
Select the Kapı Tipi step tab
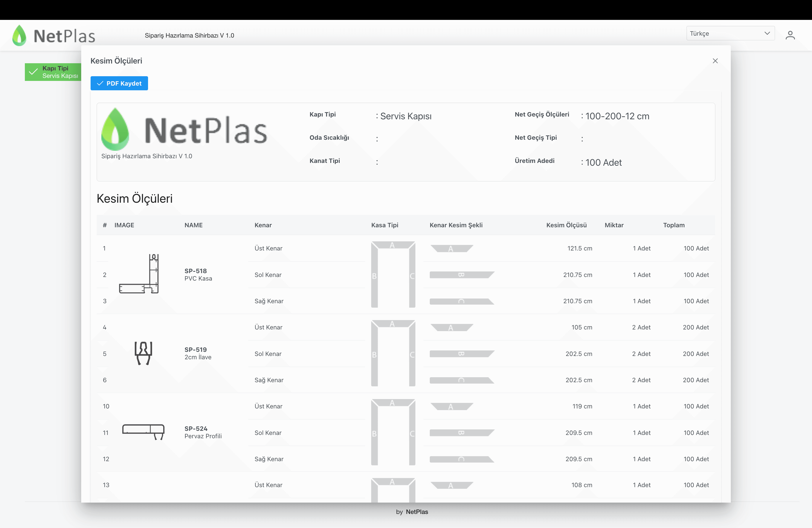pyautogui.click(x=53, y=72)
